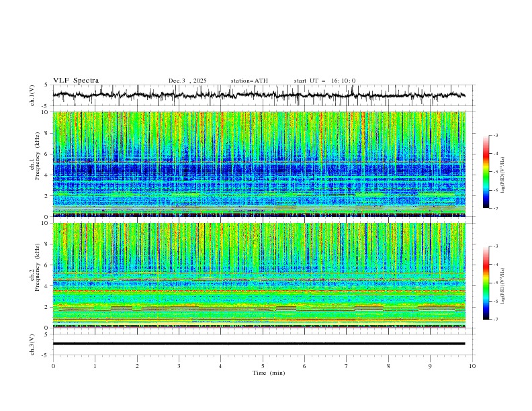Screen dimensions: 532x411
Task: Click the 2 minute tick on Time axis
Action: point(137,366)
